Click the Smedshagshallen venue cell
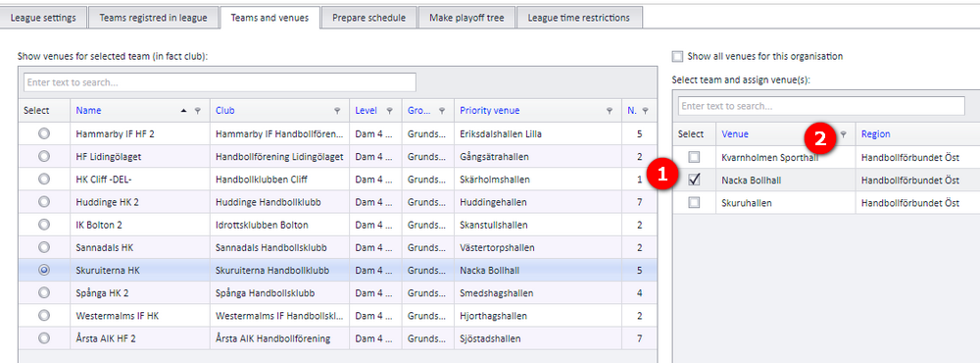980x363 pixels. (x=537, y=293)
